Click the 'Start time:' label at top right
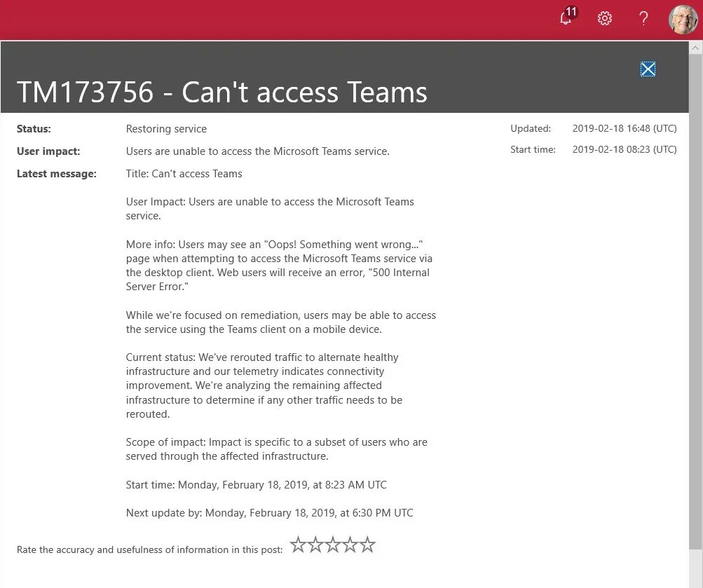The width and height of the screenshot is (703, 588). point(533,150)
